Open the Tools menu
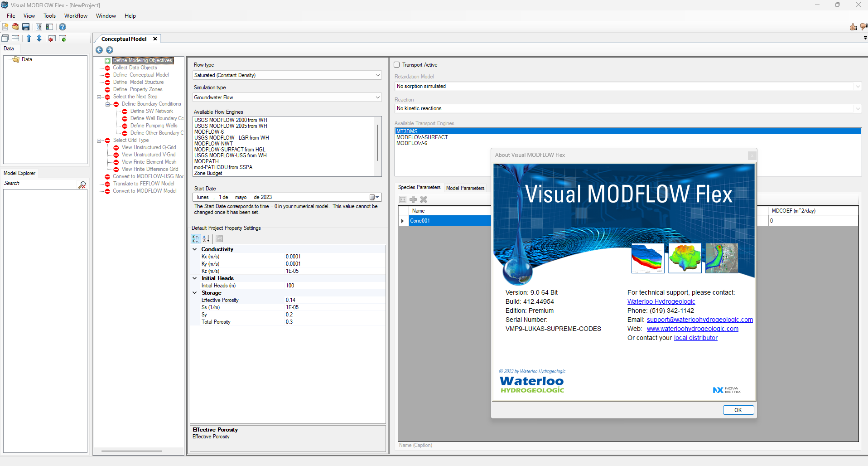The width and height of the screenshot is (868, 466). pos(49,15)
